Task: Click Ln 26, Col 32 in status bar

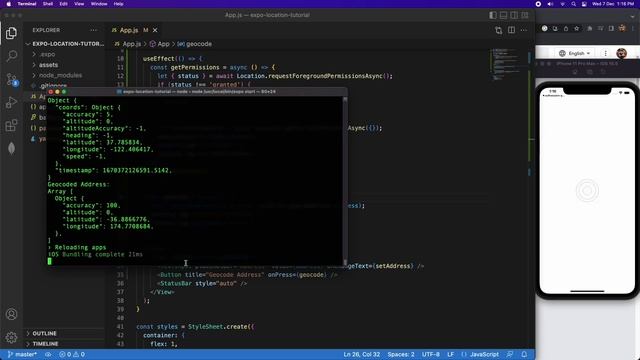Action: pyautogui.click(x=362, y=354)
